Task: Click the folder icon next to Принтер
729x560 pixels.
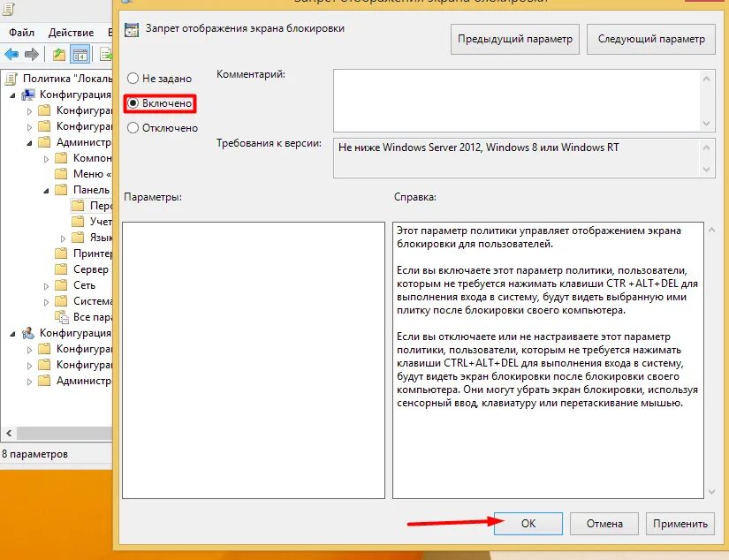Action: click(61, 254)
